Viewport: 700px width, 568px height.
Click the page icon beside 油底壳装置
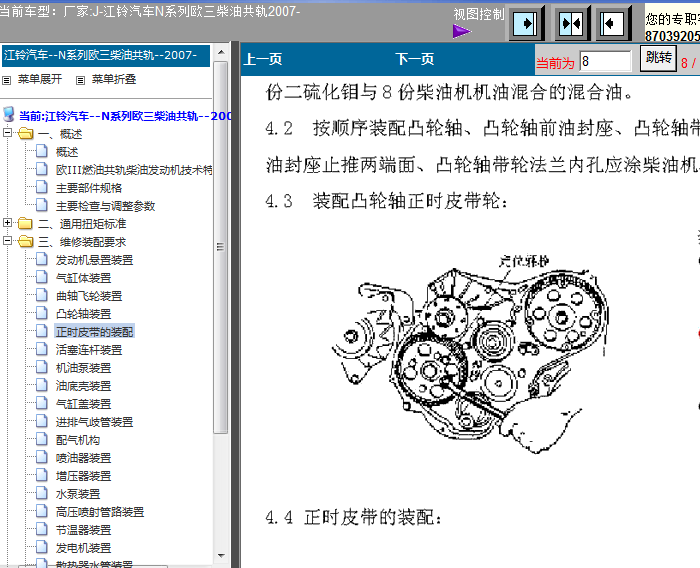[42, 385]
